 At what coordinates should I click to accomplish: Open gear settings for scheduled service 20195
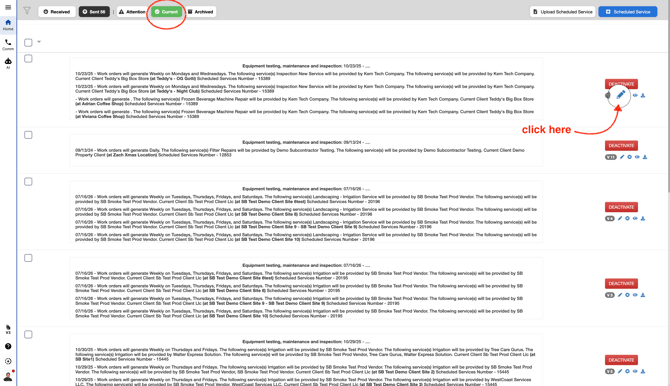pos(627,295)
